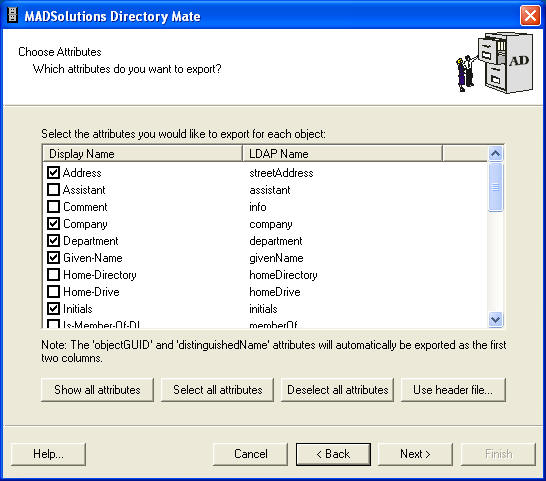Select the Home-Directory display name label

pyautogui.click(x=100, y=275)
